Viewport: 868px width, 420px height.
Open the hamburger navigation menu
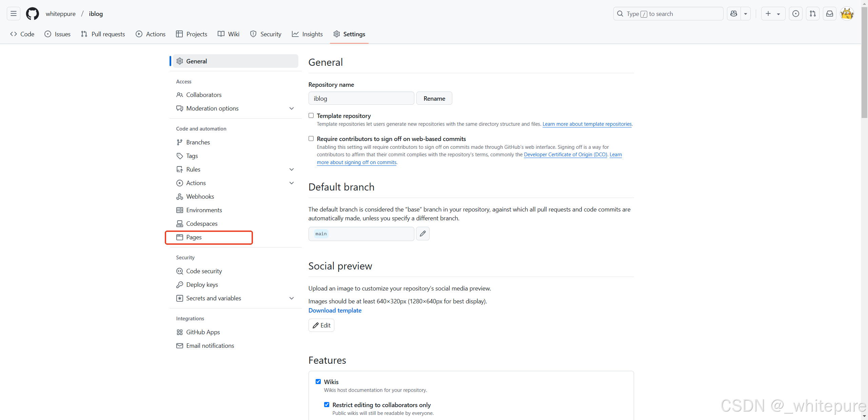coord(14,14)
